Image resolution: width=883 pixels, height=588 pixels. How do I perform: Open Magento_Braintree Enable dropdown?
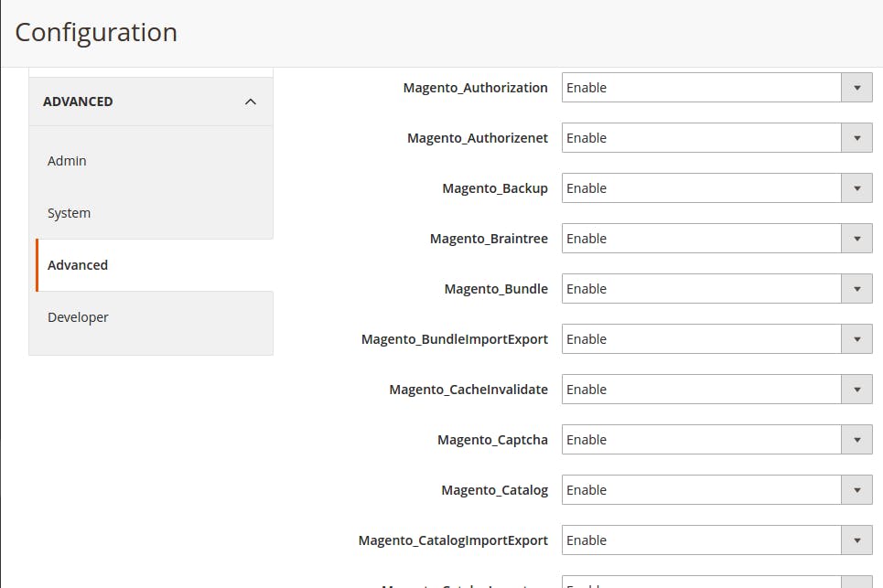tap(716, 239)
